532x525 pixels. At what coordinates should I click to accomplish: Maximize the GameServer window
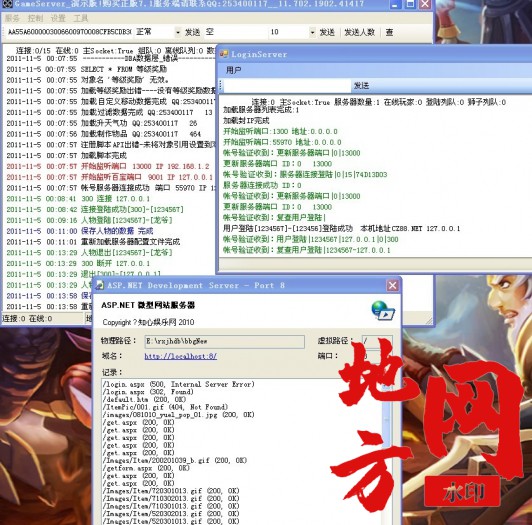point(410,4)
